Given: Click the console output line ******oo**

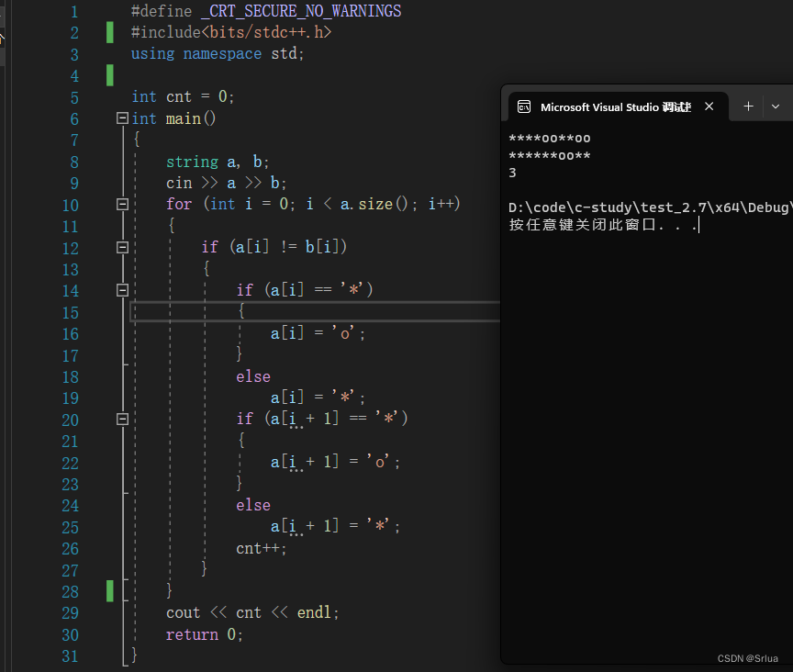Looking at the screenshot, I should [x=549, y=156].
